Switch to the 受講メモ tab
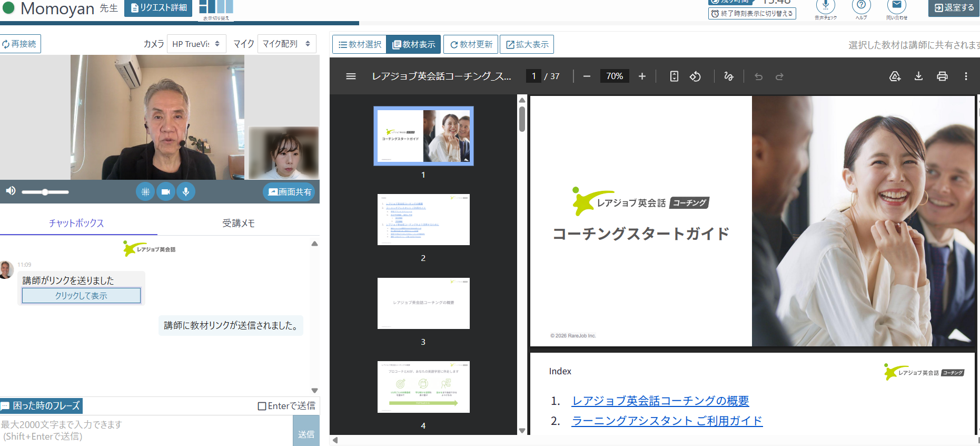Image resolution: width=980 pixels, height=446 pixels. point(239,224)
